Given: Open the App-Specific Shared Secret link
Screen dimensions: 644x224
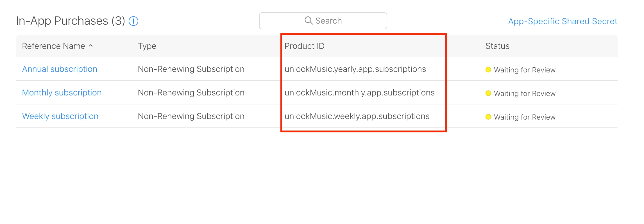Looking at the screenshot, I should 563,21.
